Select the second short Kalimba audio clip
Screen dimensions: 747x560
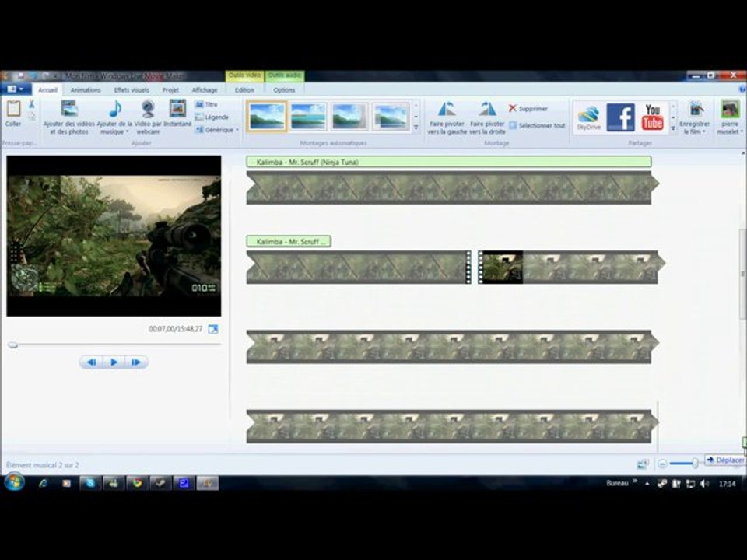click(x=289, y=241)
